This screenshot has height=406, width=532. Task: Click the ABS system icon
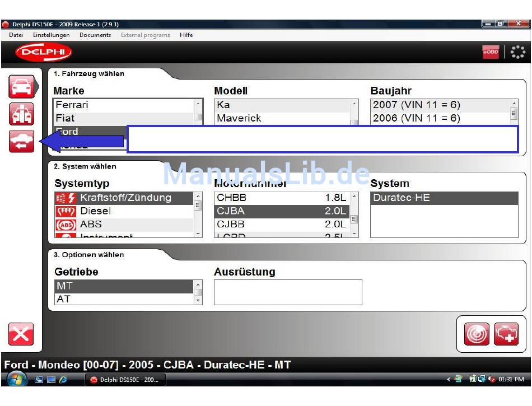pos(66,225)
